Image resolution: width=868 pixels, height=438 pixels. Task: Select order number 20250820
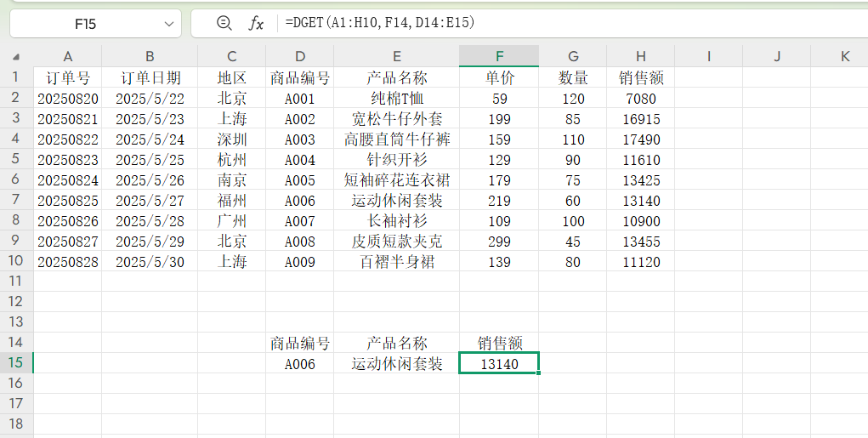click(x=67, y=99)
